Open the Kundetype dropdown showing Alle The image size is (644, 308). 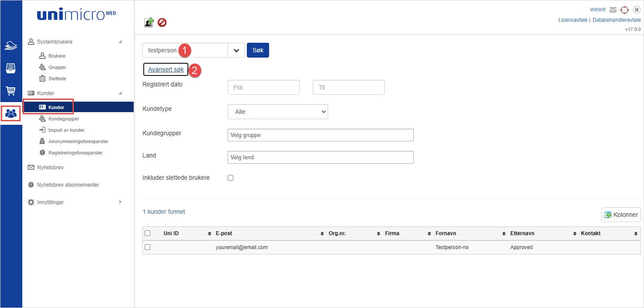pyautogui.click(x=278, y=112)
